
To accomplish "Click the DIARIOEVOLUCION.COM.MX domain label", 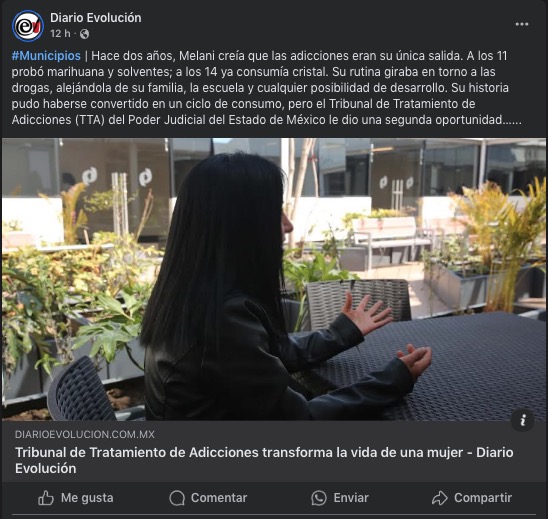I will pos(85,434).
